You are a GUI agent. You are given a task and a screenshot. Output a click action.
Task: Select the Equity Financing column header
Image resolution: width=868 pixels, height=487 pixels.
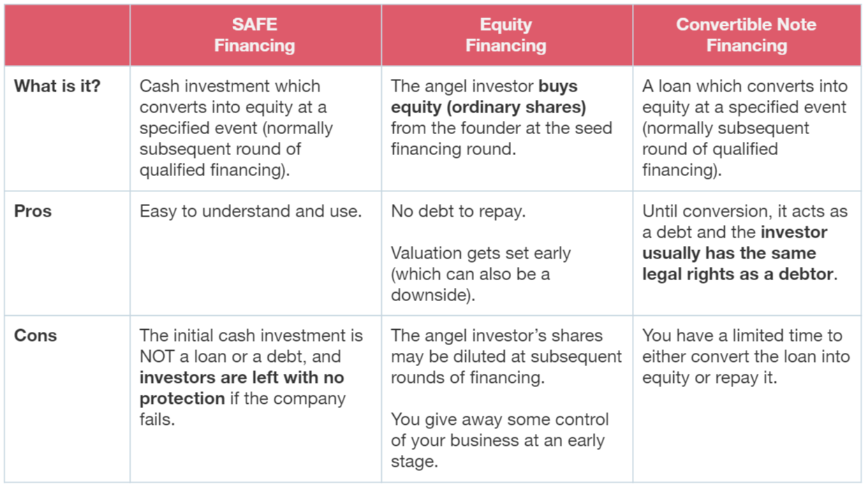click(x=506, y=35)
